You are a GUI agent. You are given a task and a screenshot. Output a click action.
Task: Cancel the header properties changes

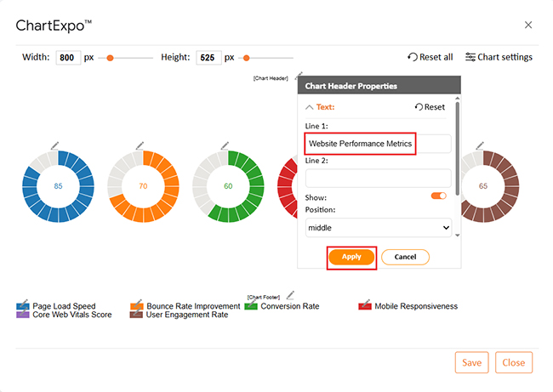click(405, 257)
